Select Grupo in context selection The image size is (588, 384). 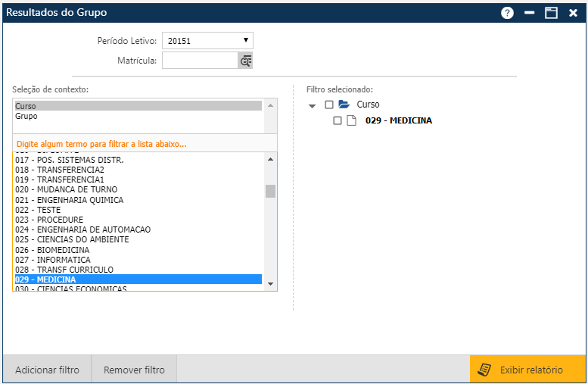(x=138, y=117)
